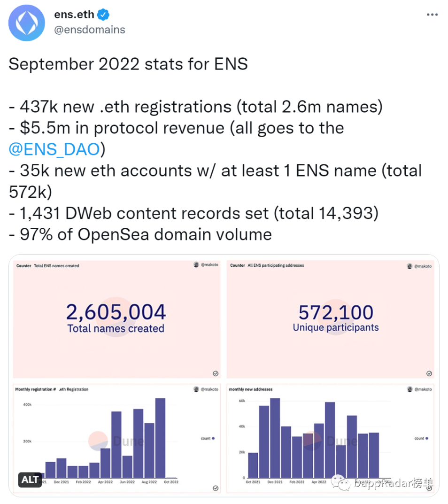The image size is (448, 504).
Task: Open the ens.eth profile avatar
Action: pos(27,23)
